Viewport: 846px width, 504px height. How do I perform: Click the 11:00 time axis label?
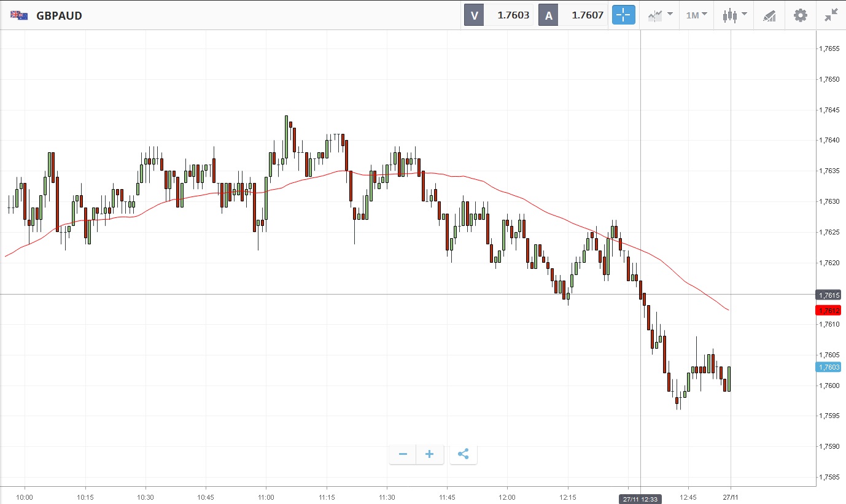266,497
